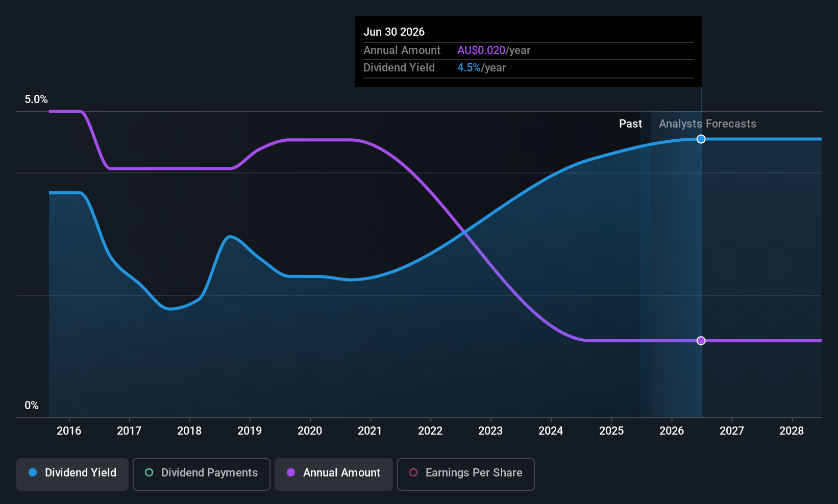Enable the Earnings Per Share series
The width and height of the screenshot is (838, 504).
pos(465,473)
